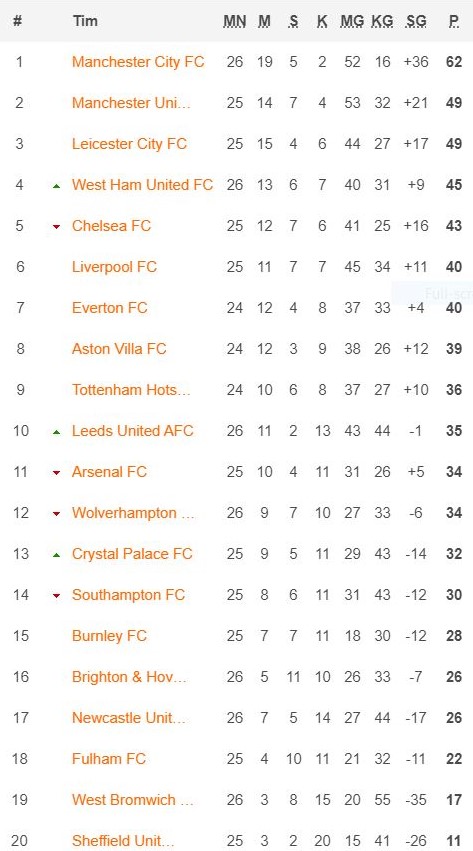
Task: Go to the Aston Villa FC page
Action: point(119,349)
